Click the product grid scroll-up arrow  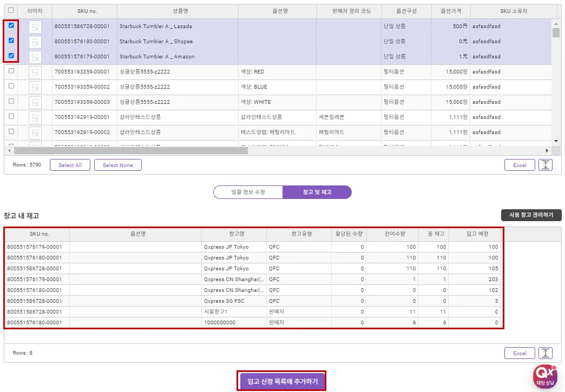click(556, 24)
